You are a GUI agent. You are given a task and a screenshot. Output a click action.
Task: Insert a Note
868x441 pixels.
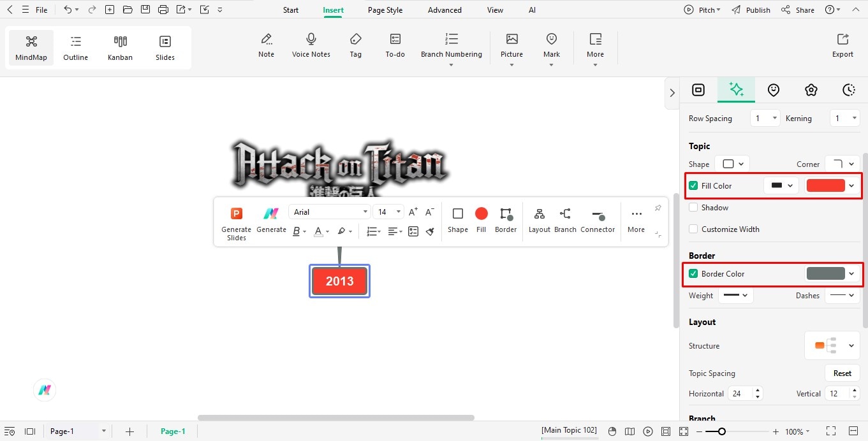[x=267, y=45]
